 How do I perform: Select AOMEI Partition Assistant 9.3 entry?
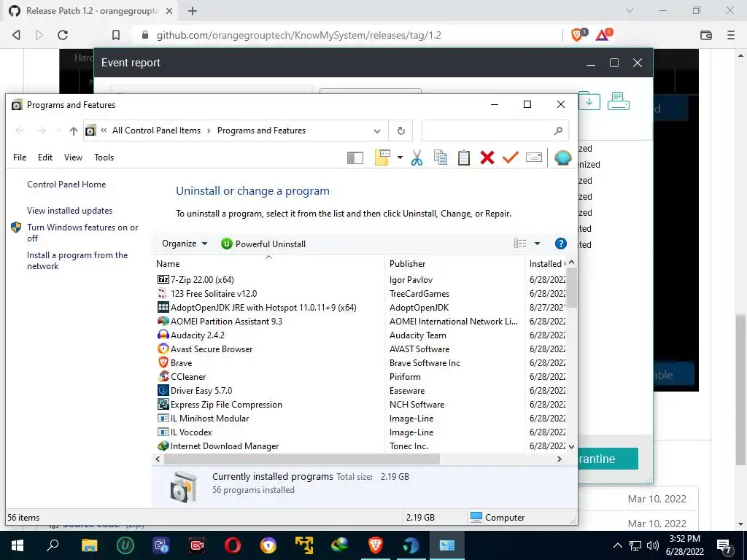click(226, 322)
